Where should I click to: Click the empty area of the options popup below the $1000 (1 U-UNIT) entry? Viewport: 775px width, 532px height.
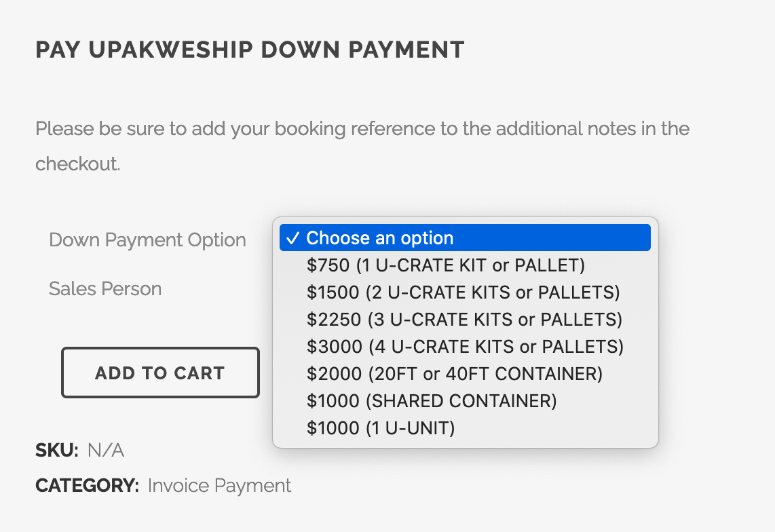[x=465, y=443]
